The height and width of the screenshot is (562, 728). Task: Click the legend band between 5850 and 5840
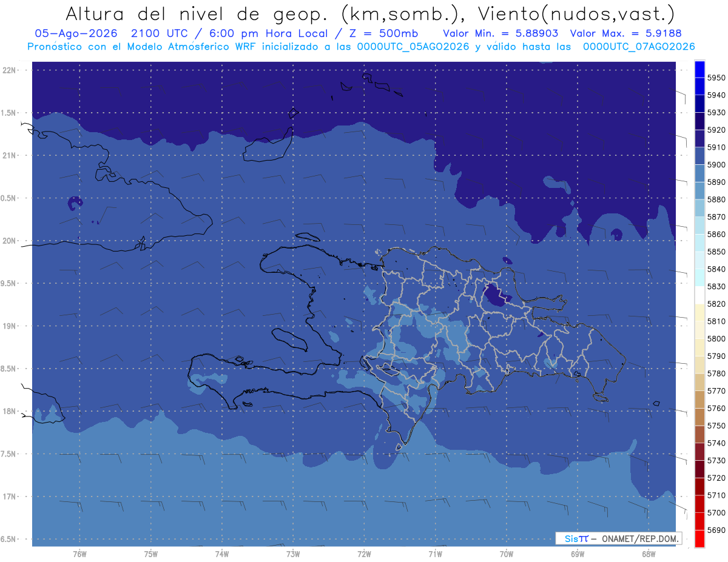[699, 260]
